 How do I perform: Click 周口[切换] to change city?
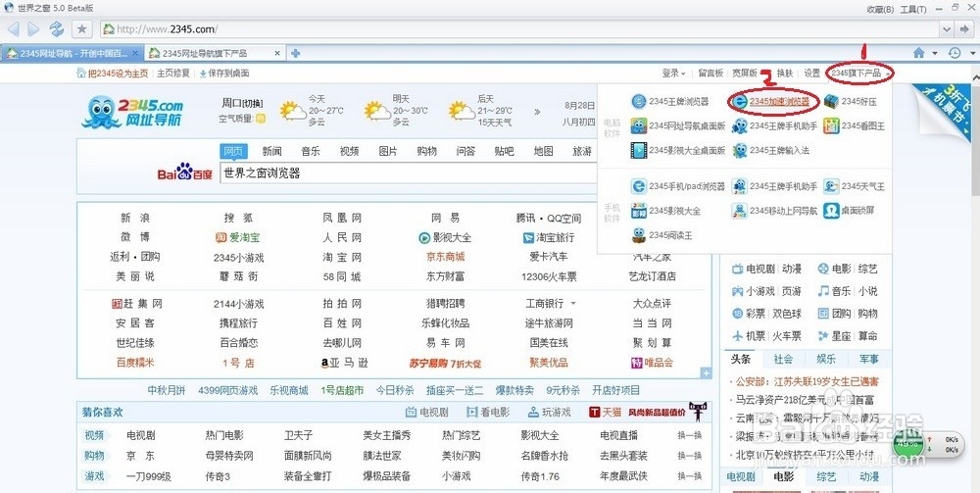pos(242,103)
